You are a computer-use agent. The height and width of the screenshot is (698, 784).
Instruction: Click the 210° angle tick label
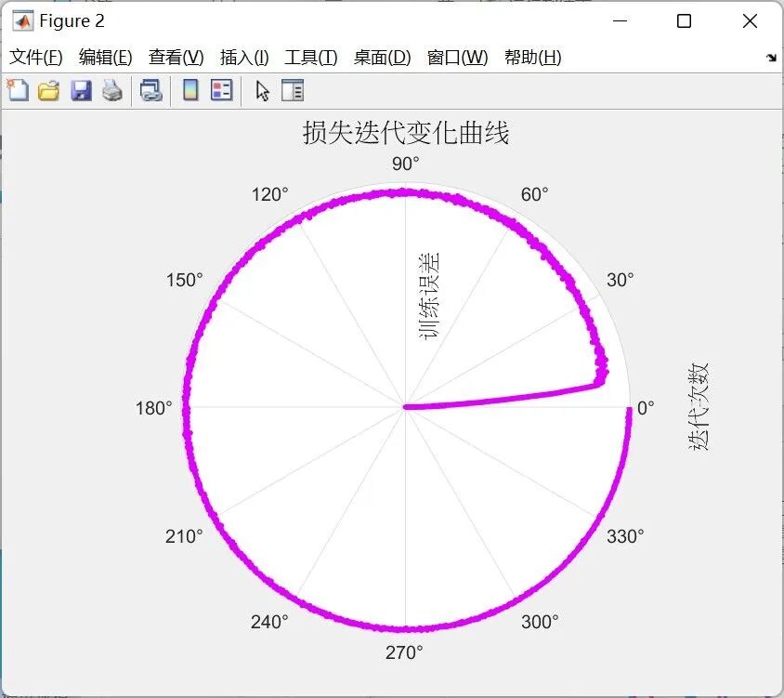click(184, 536)
